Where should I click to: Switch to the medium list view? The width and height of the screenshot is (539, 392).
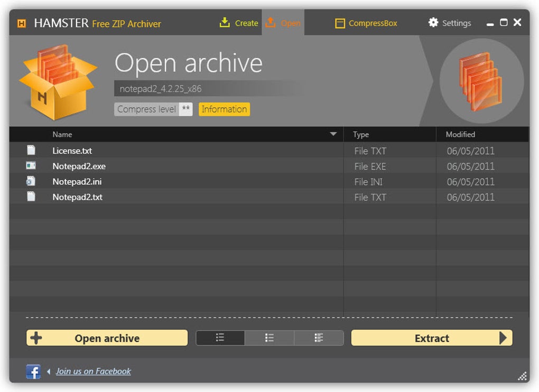269,338
